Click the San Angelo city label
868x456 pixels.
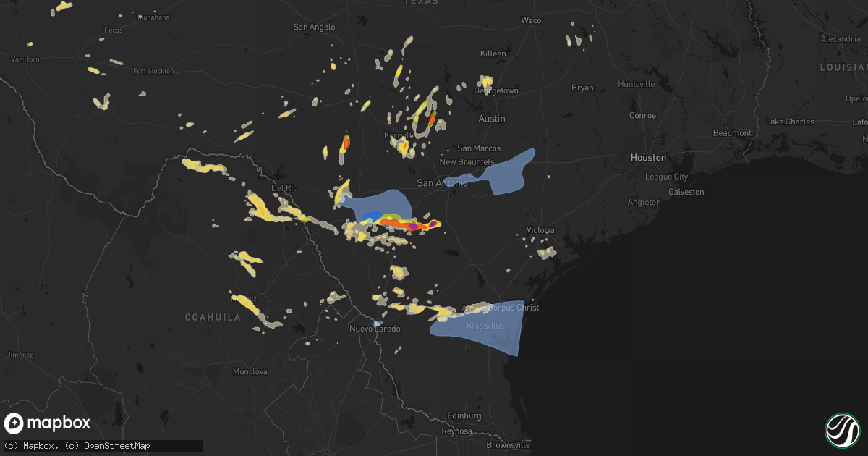[x=314, y=27]
